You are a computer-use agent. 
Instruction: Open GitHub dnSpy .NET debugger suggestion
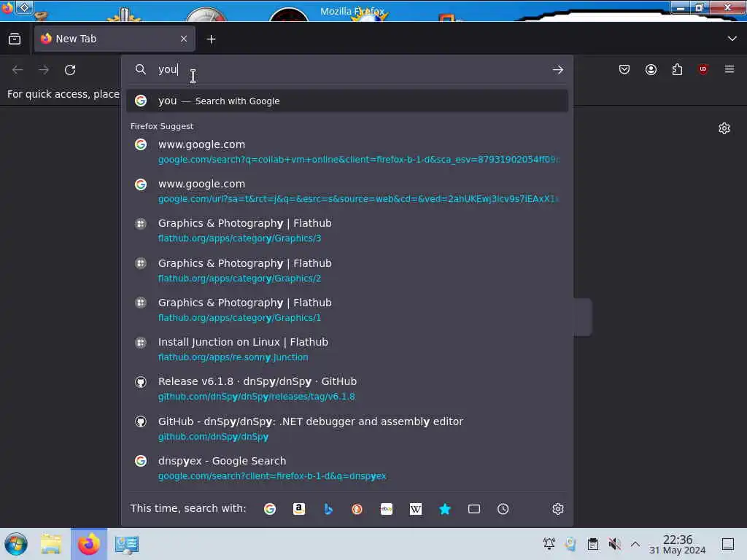(x=347, y=429)
